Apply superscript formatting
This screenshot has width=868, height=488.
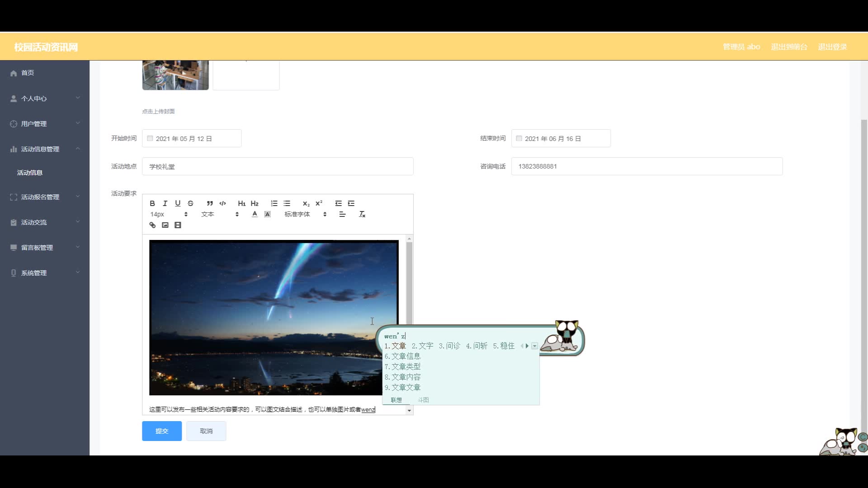tap(319, 203)
